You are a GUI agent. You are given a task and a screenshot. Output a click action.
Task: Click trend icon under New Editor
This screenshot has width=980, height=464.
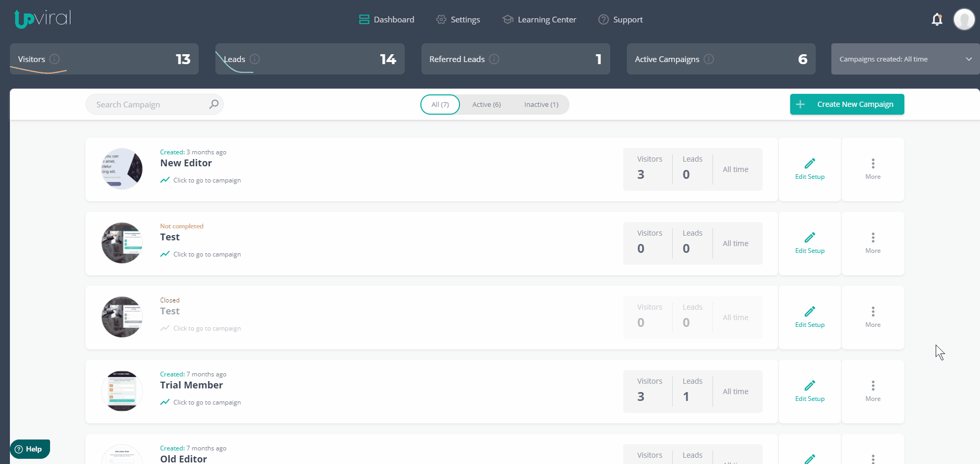pos(165,180)
